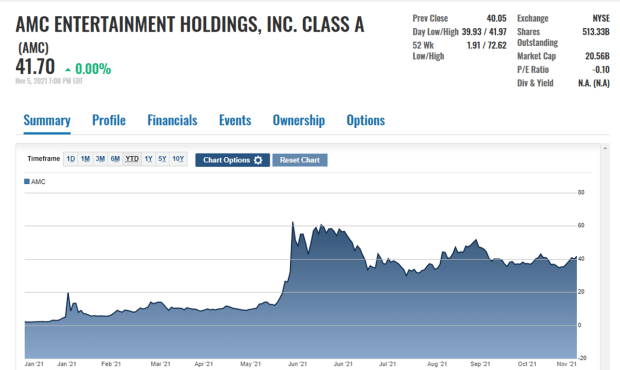Image resolution: width=620 pixels, height=370 pixels.
Task: View the Ownership tab
Action: tap(299, 121)
